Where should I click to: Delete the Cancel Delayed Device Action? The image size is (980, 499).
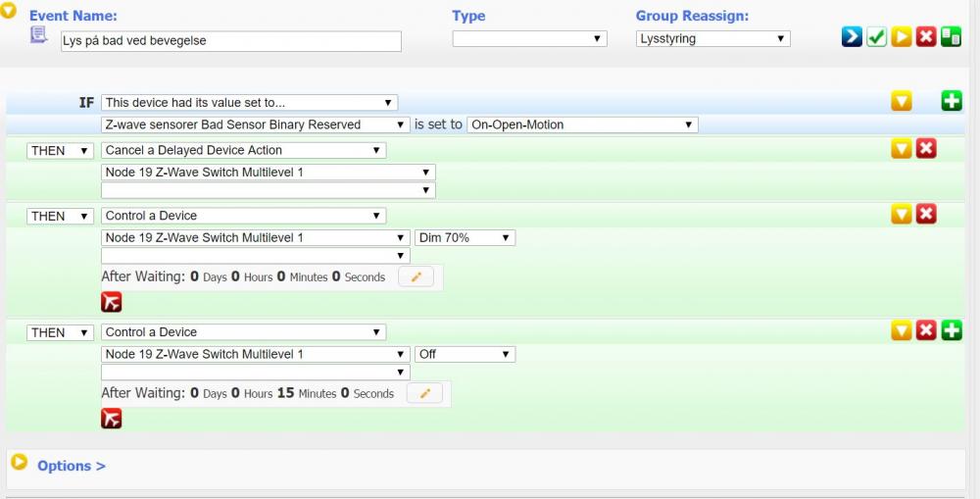point(926,149)
